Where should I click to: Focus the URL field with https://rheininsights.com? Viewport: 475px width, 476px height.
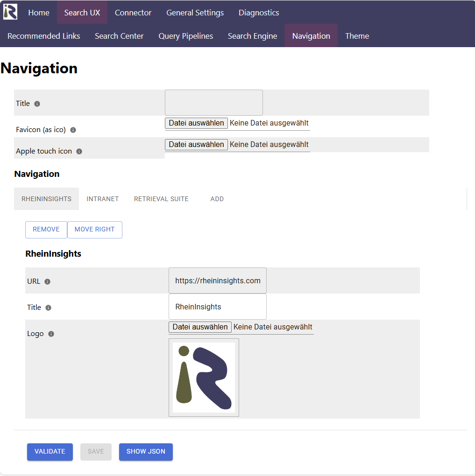[218, 280]
